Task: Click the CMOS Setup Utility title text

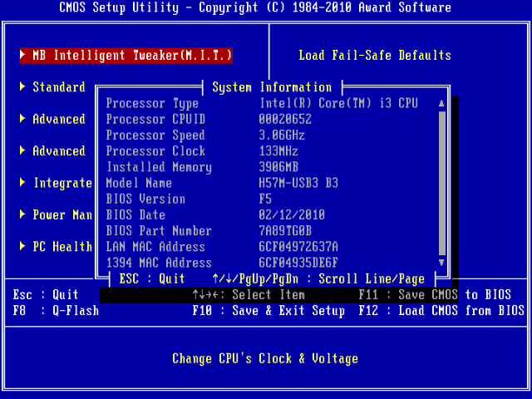Action: click(x=255, y=7)
